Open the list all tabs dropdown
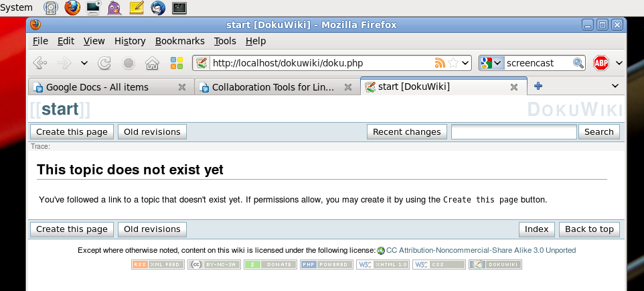The width and height of the screenshot is (644, 291). (615, 86)
